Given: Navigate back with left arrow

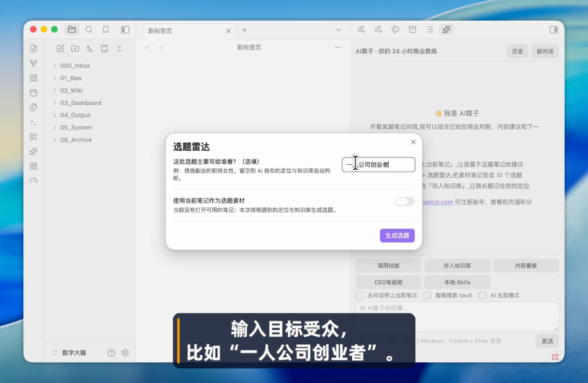Looking at the screenshot, I should point(148,47).
